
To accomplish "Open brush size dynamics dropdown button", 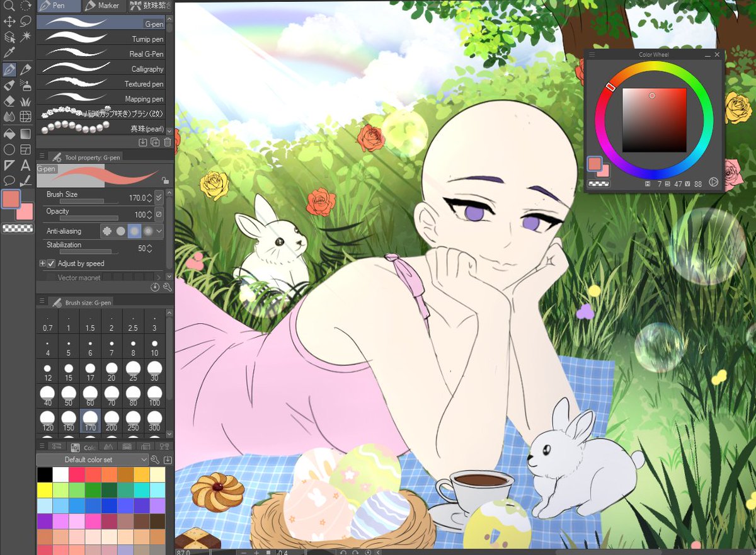I will click(x=159, y=197).
